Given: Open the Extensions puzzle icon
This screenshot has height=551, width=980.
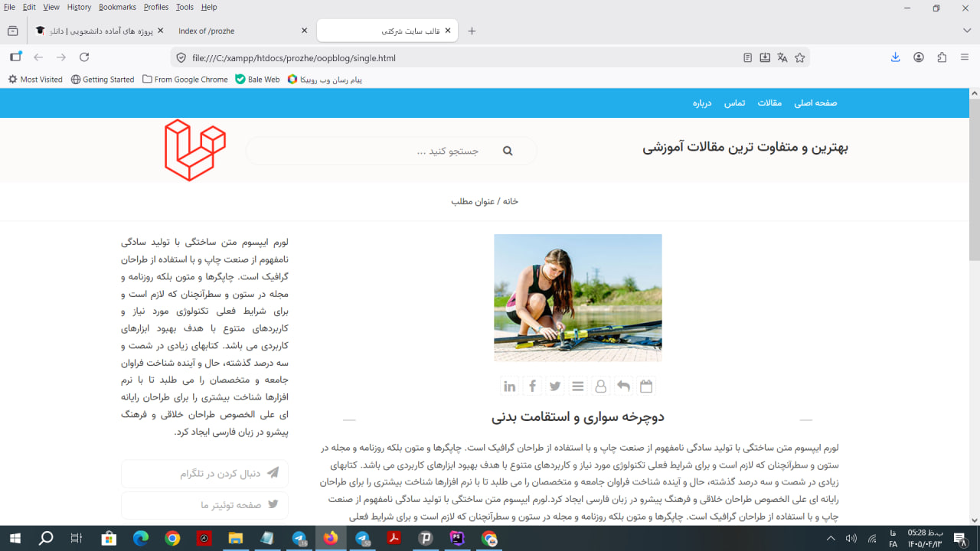Looking at the screenshot, I should pyautogui.click(x=942, y=57).
